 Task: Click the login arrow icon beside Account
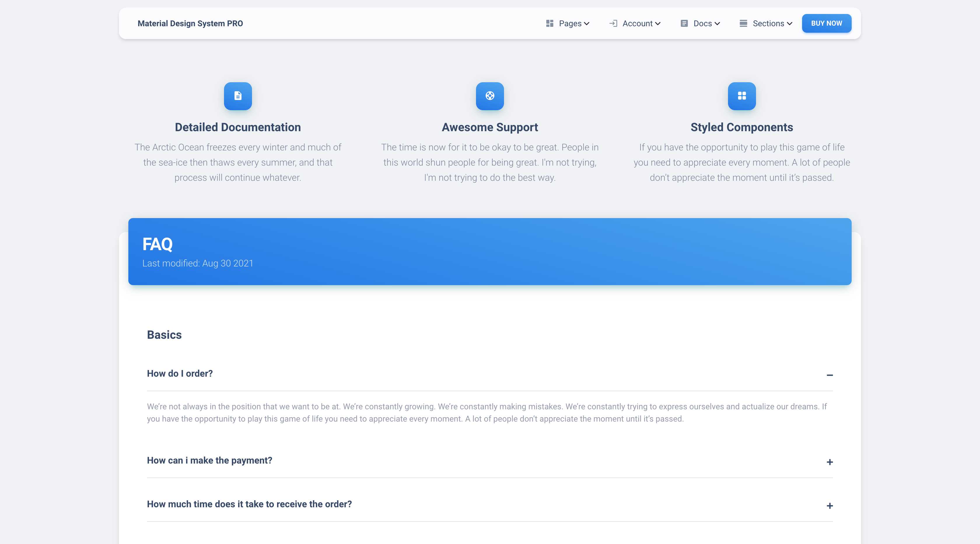click(613, 24)
